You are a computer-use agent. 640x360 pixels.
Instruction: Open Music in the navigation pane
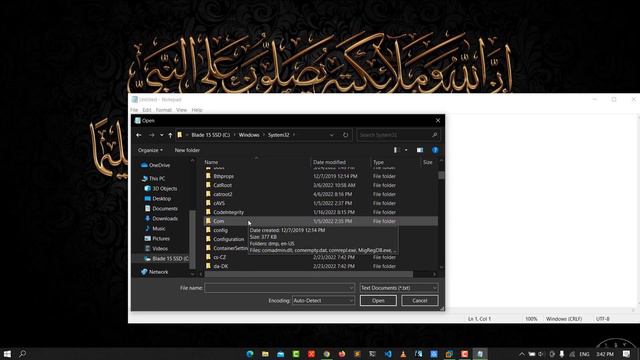[155, 229]
